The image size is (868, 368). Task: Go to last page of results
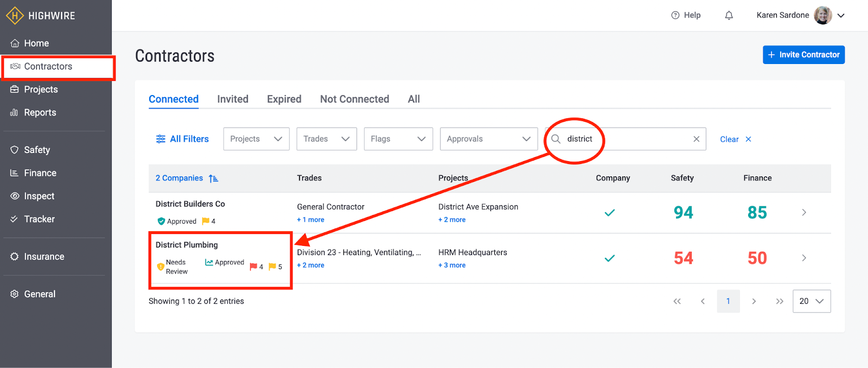point(780,301)
